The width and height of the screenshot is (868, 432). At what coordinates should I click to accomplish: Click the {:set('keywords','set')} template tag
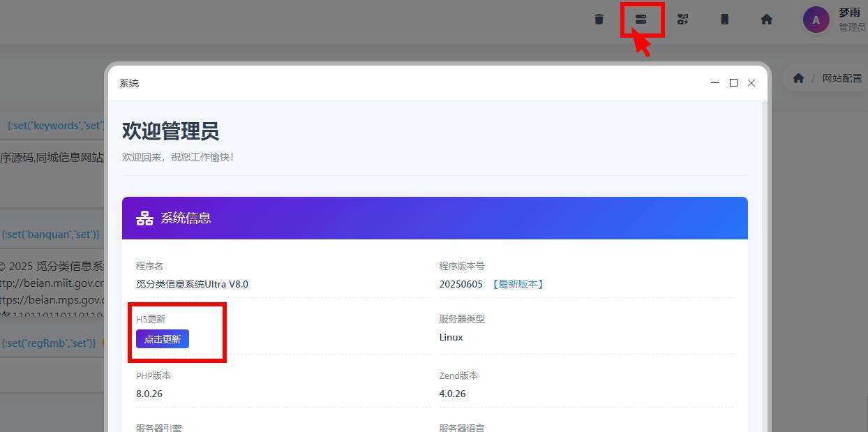coord(56,126)
